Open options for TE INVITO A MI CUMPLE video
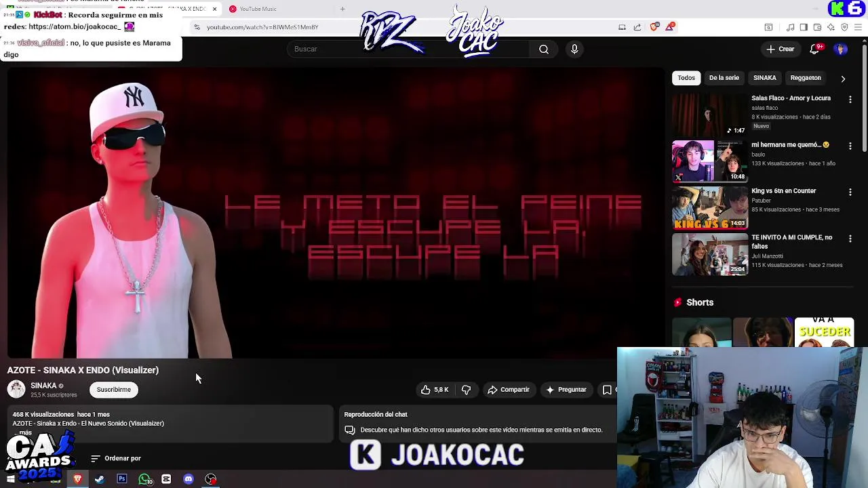Screen dimensions: 868x488 click(x=850, y=239)
